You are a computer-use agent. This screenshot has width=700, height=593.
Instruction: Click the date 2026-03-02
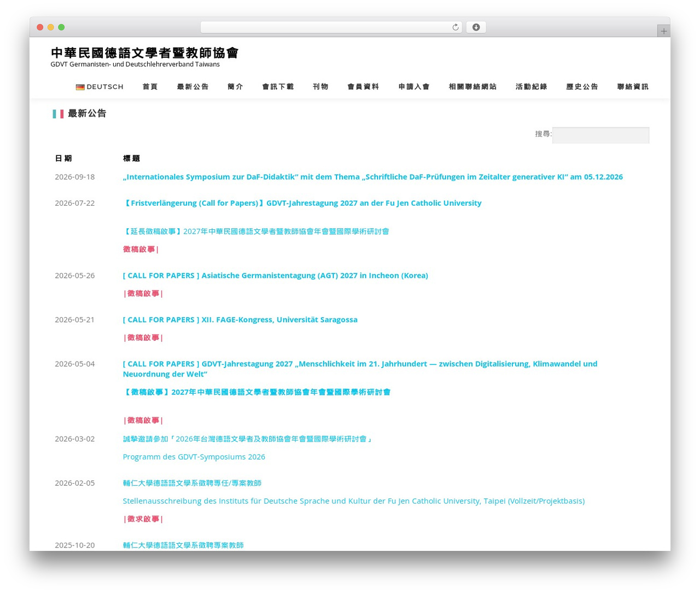pos(75,439)
